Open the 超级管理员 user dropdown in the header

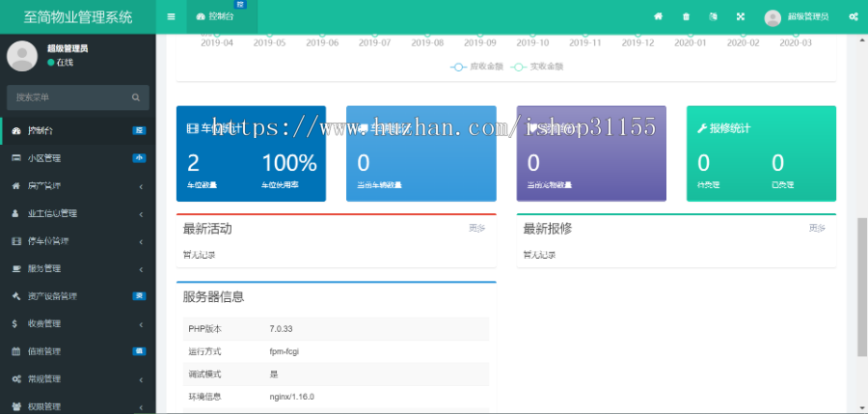(x=796, y=17)
